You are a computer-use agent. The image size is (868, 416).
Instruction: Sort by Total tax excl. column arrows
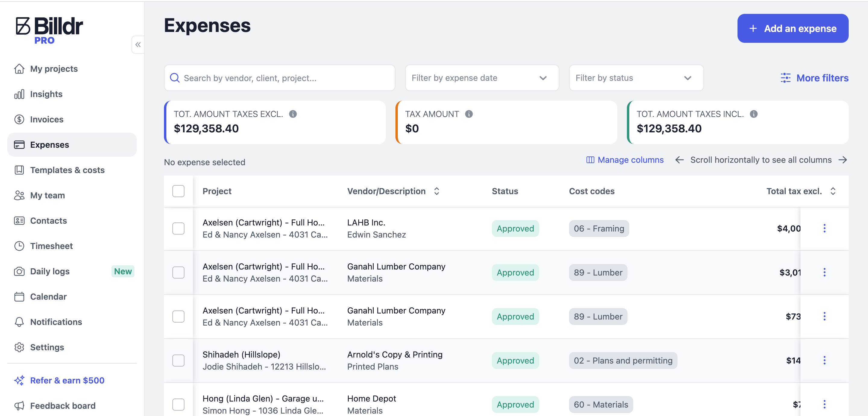[833, 191]
